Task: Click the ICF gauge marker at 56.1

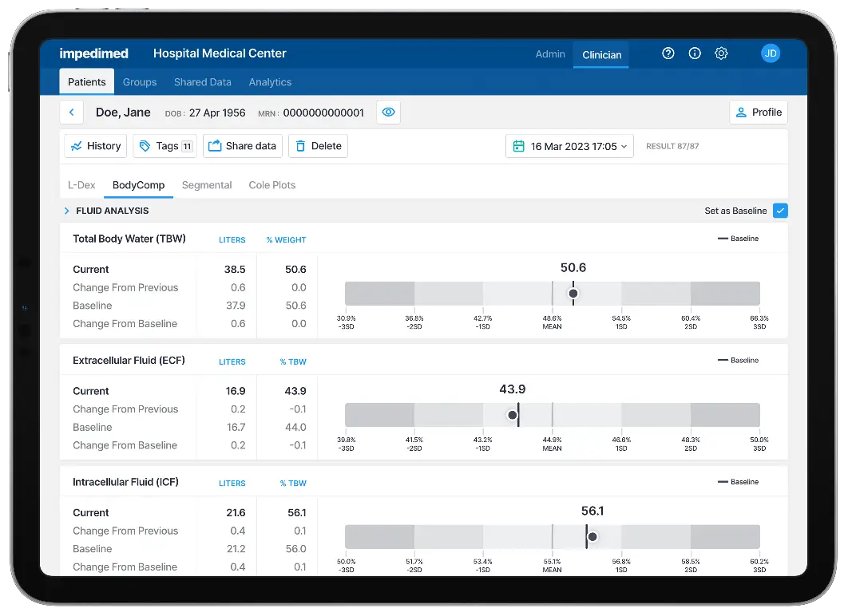Action: pos(592,537)
